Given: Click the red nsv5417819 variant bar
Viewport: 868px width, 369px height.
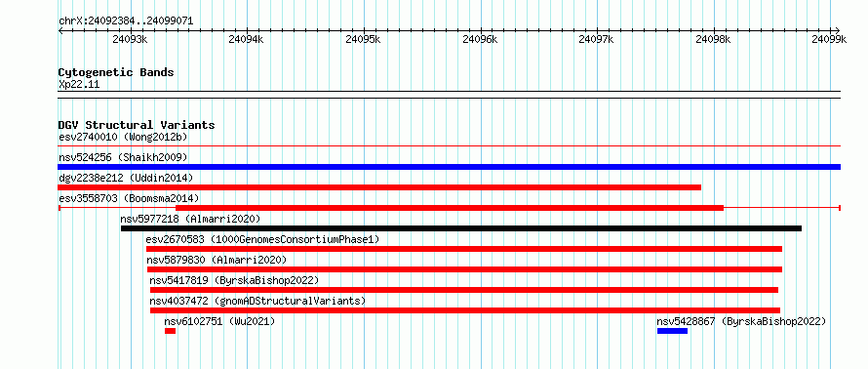Looking at the screenshot, I should [x=464, y=290].
